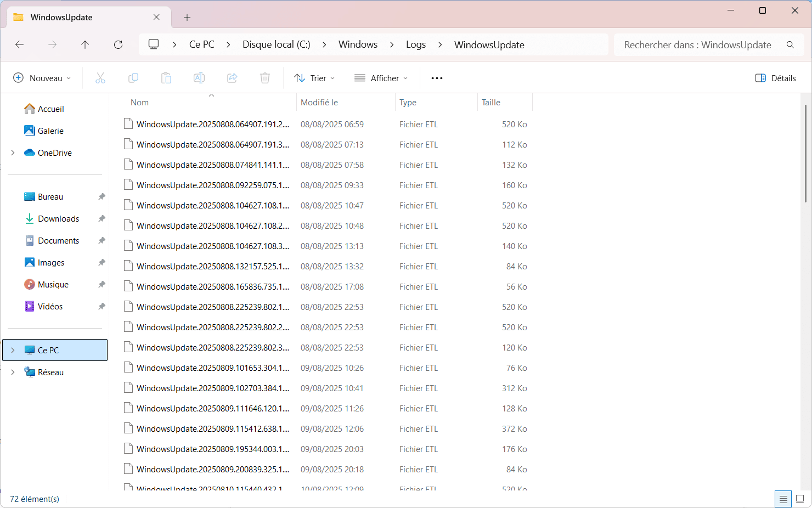The height and width of the screenshot is (508, 812).
Task: Toggle the Détails pane
Action: point(775,78)
